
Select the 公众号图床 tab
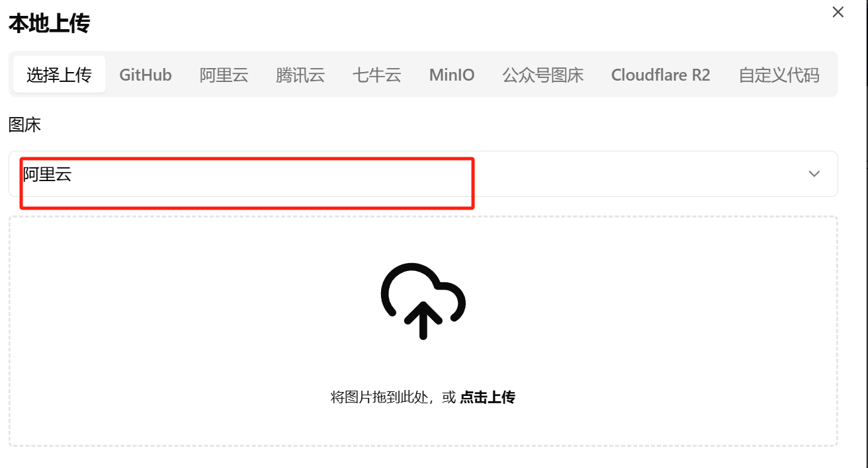click(x=543, y=75)
